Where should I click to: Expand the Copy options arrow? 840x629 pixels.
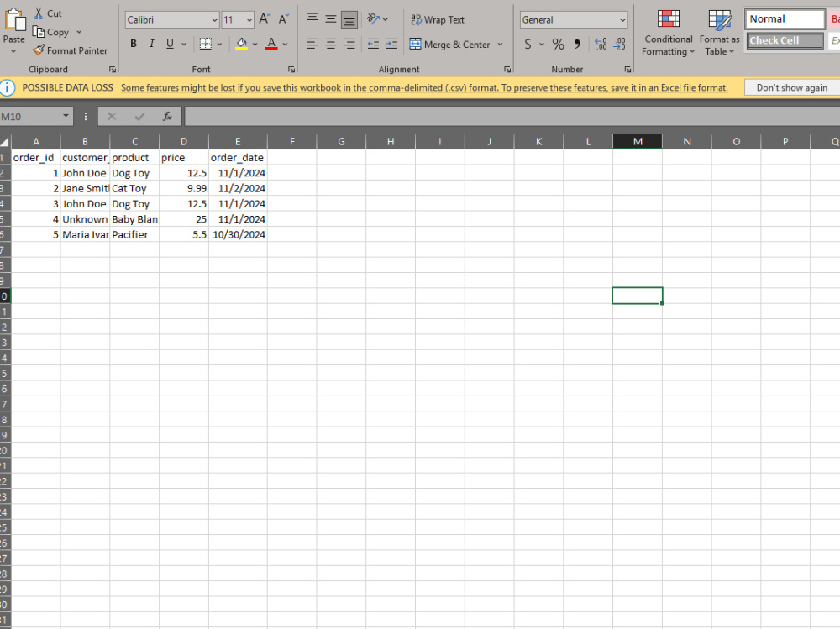click(79, 32)
